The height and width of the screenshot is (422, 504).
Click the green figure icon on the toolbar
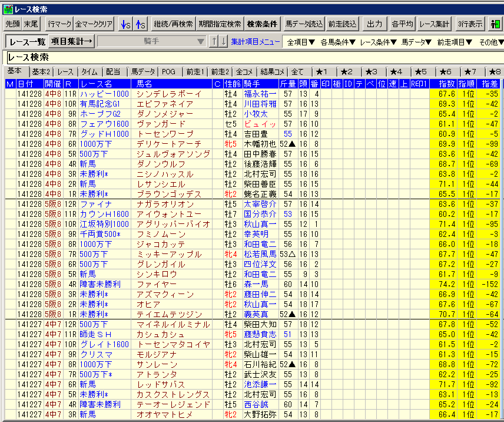[495, 24]
